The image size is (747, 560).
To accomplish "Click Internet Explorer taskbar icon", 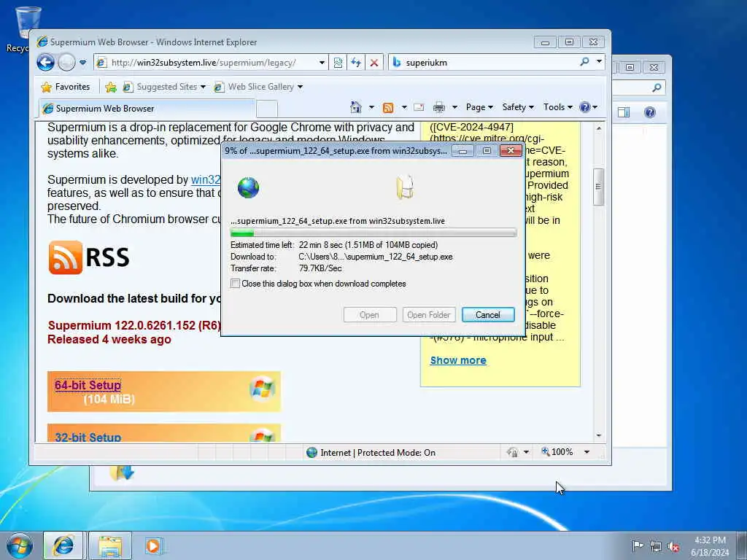I will (x=63, y=545).
